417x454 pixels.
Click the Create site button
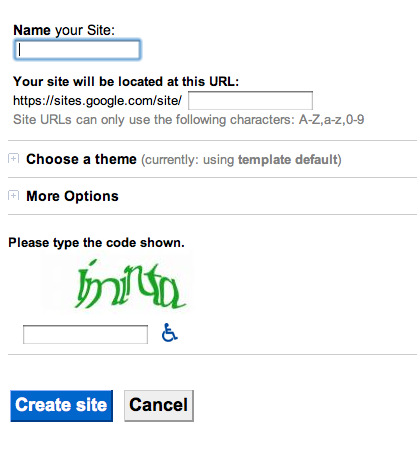[x=62, y=406]
